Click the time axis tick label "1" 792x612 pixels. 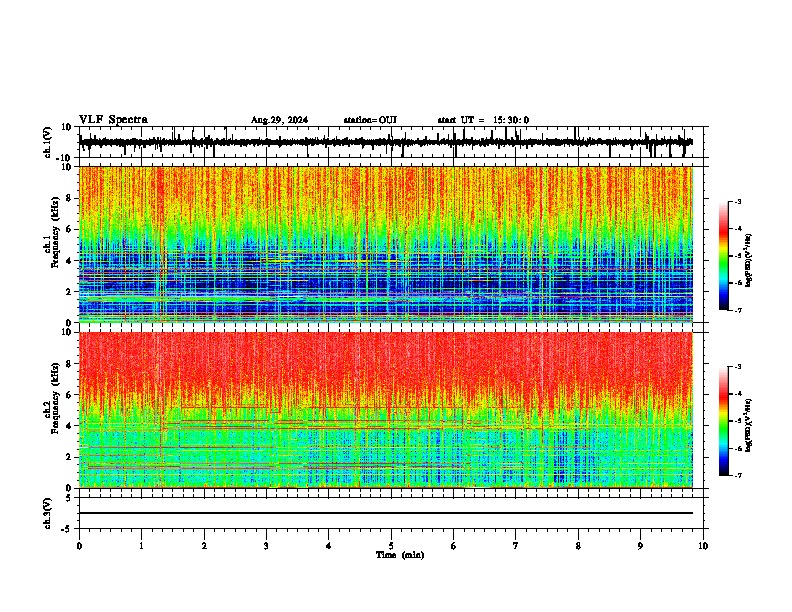pyautogui.click(x=141, y=546)
